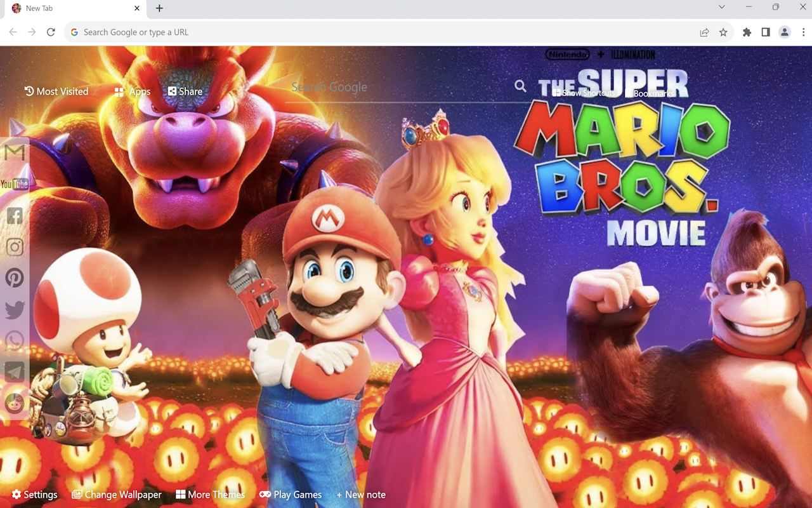Open Chrome's three-dot menu
Image resolution: width=812 pixels, height=508 pixels.
pyautogui.click(x=802, y=32)
